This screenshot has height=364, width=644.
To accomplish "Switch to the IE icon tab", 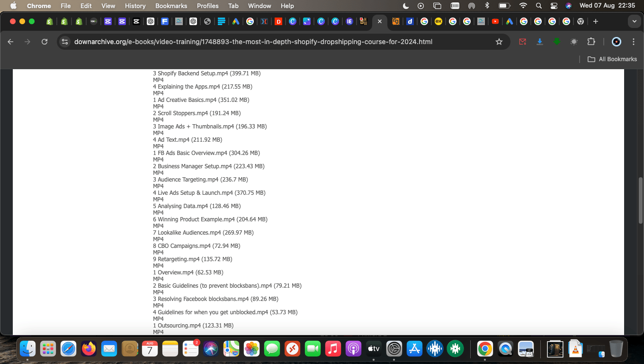I will (349, 21).
